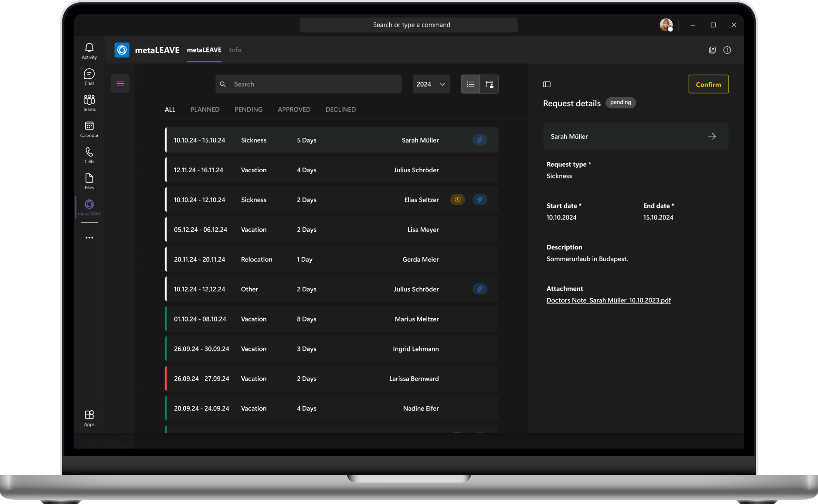
Task: Click description text Sommerurlaub in Budapest
Action: pyautogui.click(x=587, y=259)
